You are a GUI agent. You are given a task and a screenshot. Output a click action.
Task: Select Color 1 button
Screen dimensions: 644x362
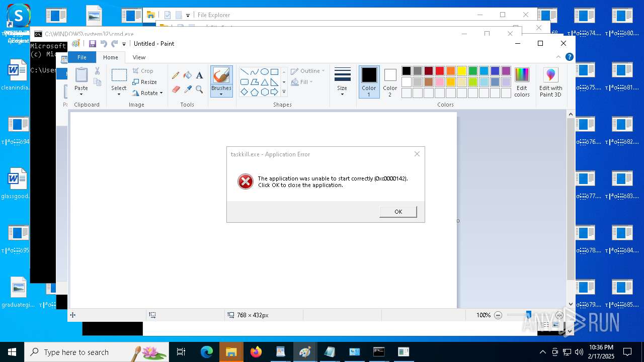[369, 82]
